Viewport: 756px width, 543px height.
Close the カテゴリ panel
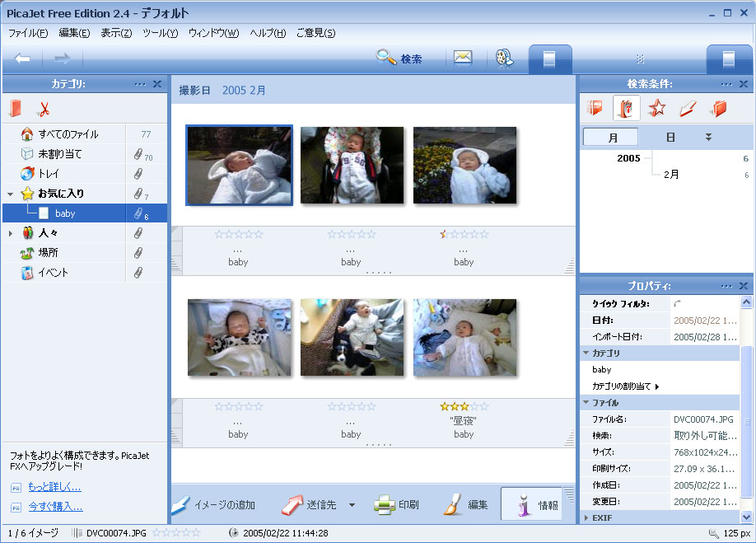[157, 84]
